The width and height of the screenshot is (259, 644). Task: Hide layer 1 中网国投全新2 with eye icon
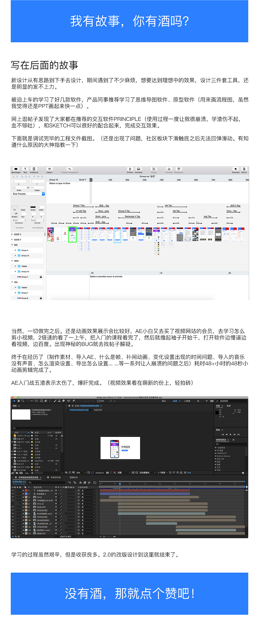pyautogui.click(x=13, y=491)
